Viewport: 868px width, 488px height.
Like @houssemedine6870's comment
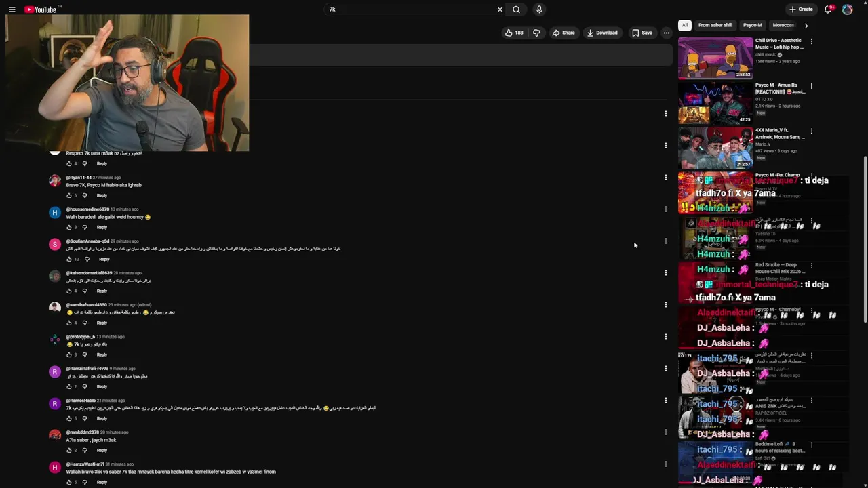69,227
